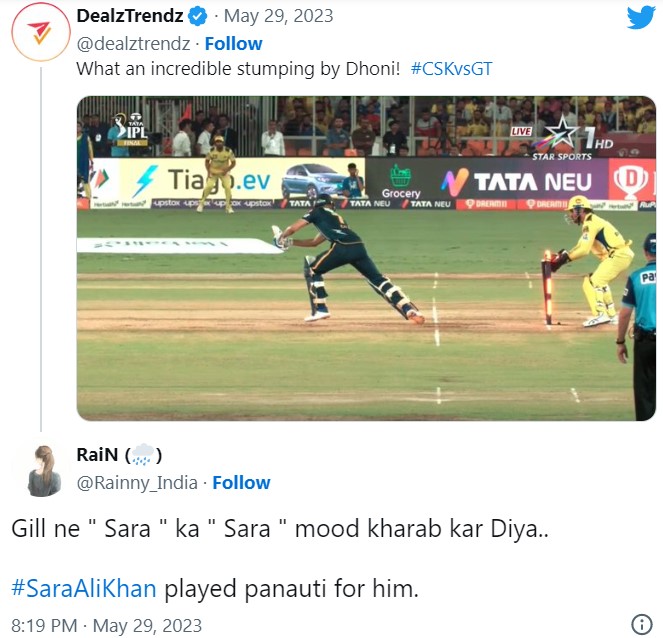Click the "Gill ne Sara ka" tweet text

pos(280,527)
